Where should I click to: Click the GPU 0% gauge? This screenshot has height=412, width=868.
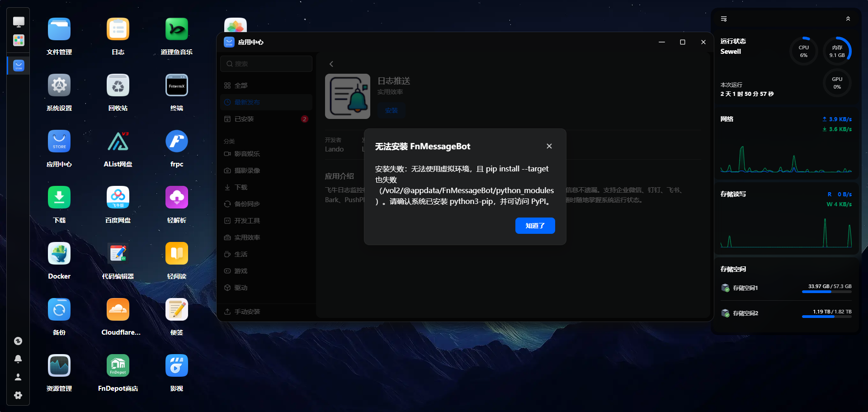tap(837, 83)
